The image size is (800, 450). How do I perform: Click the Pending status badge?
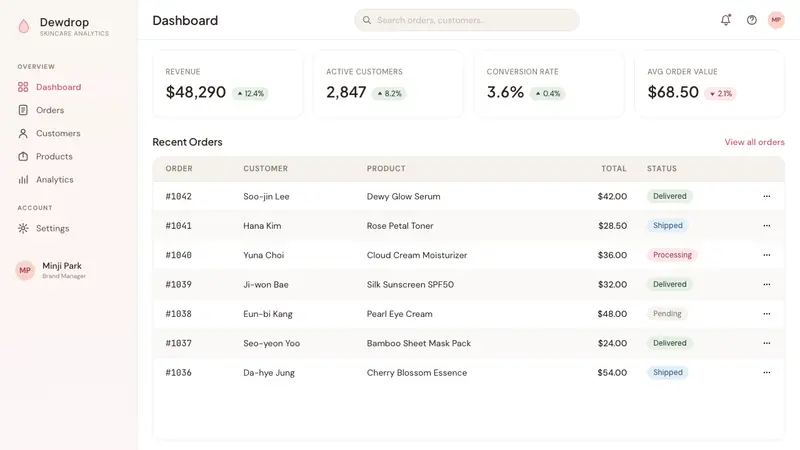coord(667,314)
